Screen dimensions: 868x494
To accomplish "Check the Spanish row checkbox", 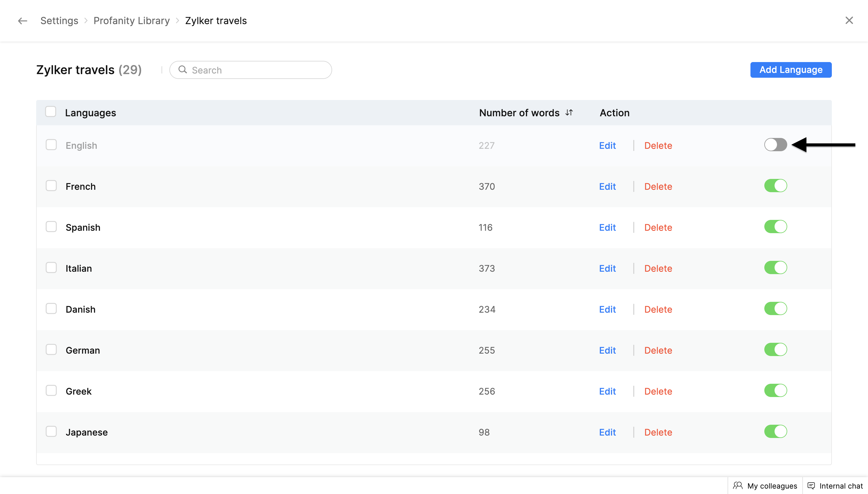I will click(x=51, y=227).
